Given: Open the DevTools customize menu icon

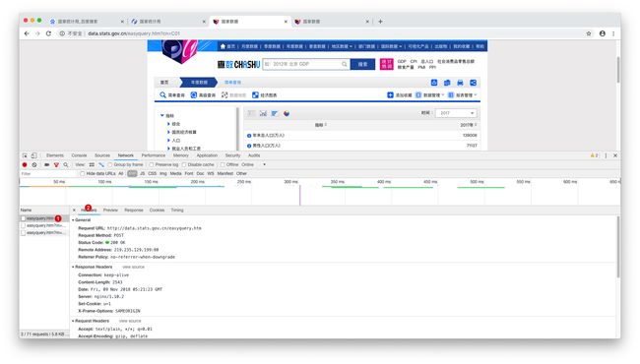Looking at the screenshot, I should pyautogui.click(x=606, y=155).
